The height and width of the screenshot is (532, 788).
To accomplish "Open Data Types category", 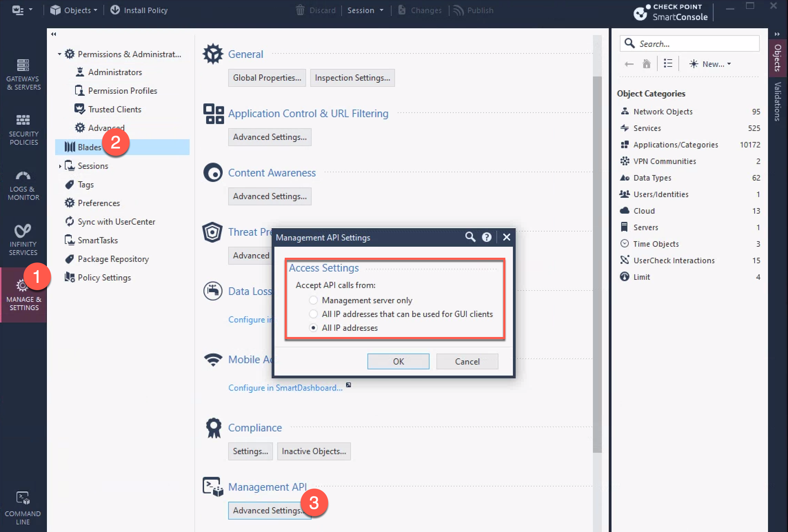I will pyautogui.click(x=689, y=178).
